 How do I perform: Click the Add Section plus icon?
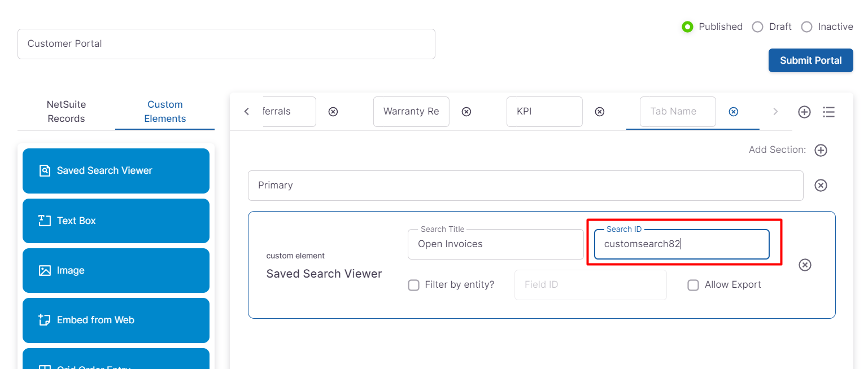click(x=821, y=150)
